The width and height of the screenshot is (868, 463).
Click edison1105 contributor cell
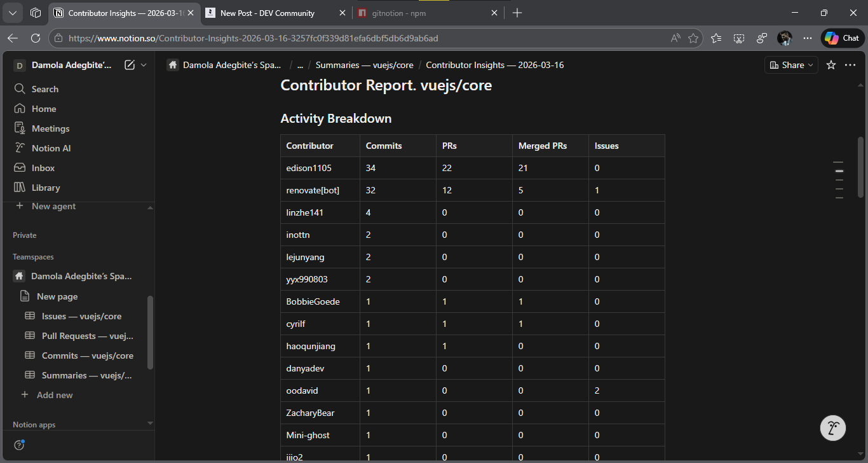point(320,168)
